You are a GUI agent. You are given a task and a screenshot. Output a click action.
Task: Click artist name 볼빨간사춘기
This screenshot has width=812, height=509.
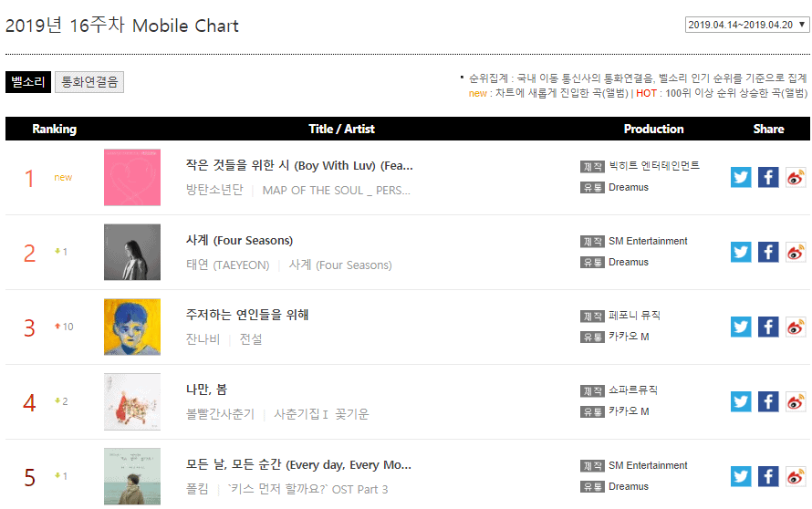(222, 414)
